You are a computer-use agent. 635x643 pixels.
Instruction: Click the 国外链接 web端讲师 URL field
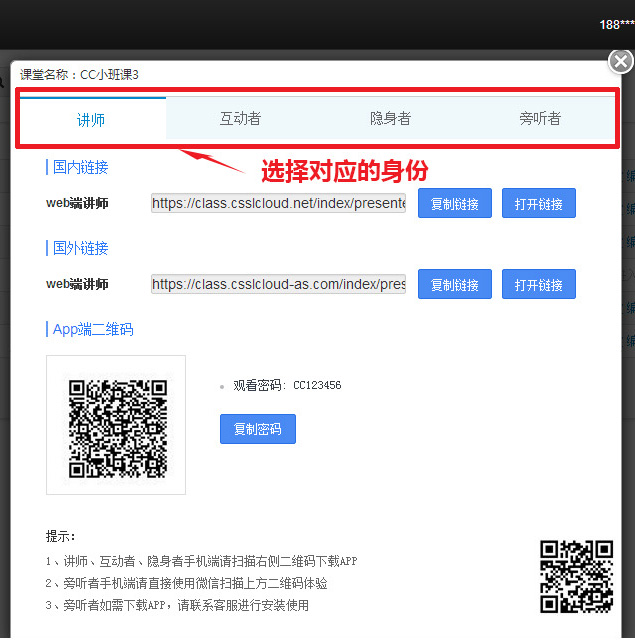[278, 284]
